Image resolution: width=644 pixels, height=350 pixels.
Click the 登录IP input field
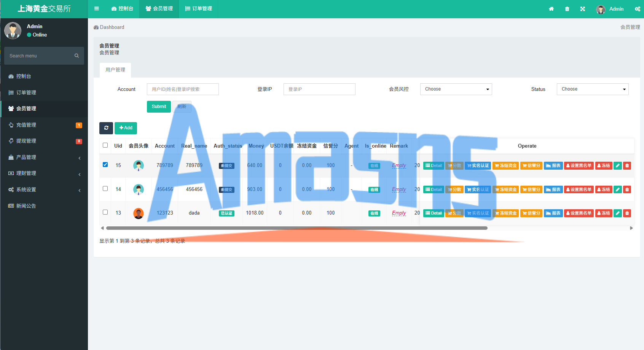319,89
